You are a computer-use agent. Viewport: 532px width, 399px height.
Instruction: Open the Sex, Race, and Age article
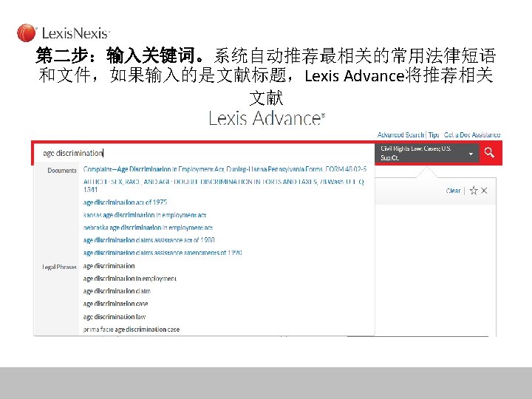click(x=224, y=185)
